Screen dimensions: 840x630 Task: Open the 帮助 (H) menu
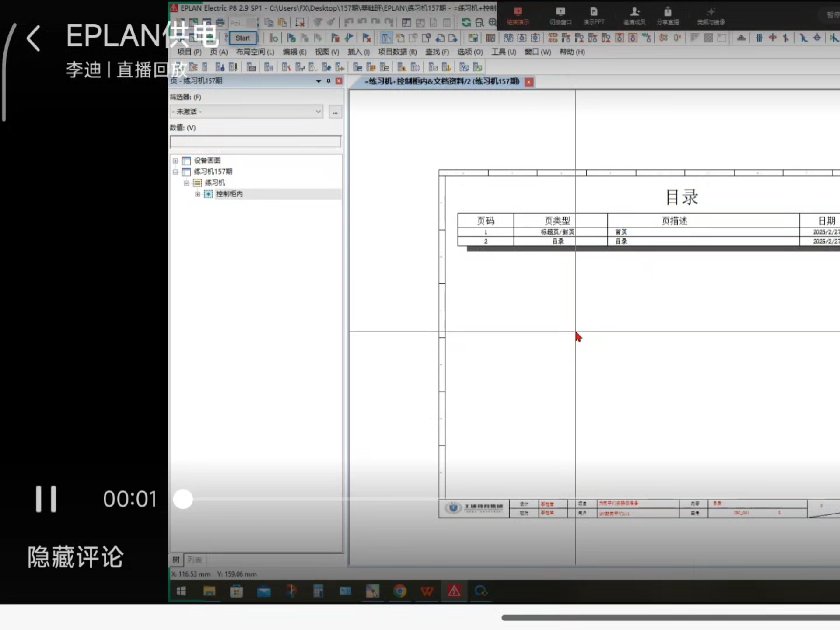572,52
